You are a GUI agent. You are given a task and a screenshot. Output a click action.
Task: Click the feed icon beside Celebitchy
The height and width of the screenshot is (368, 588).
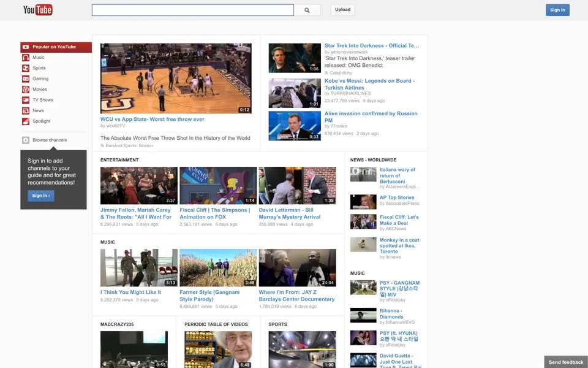[x=326, y=73]
